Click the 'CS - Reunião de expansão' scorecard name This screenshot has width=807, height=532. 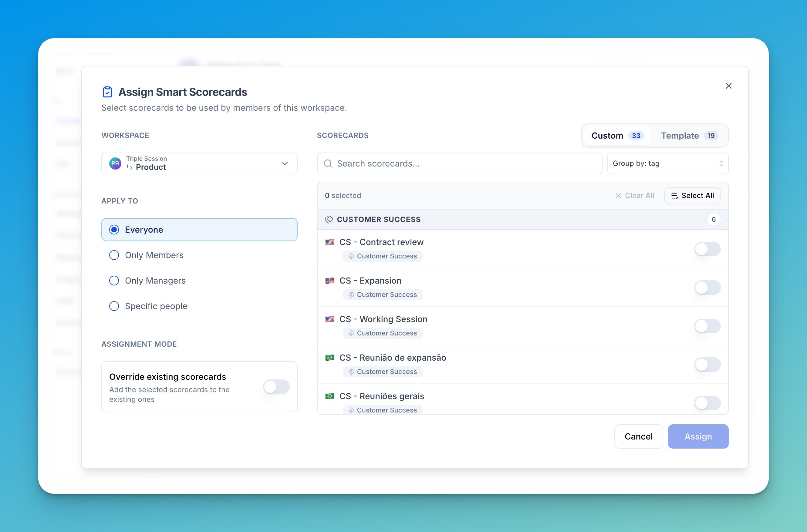coord(393,358)
